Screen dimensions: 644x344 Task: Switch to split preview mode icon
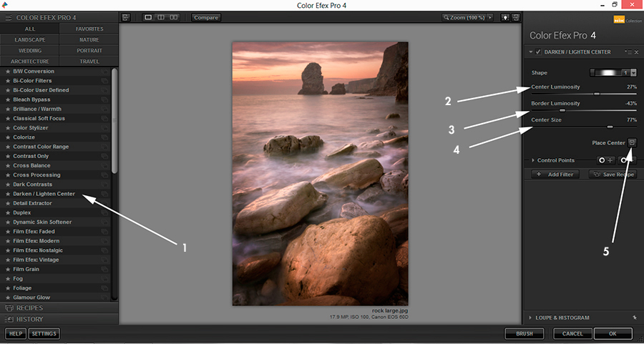tap(161, 17)
